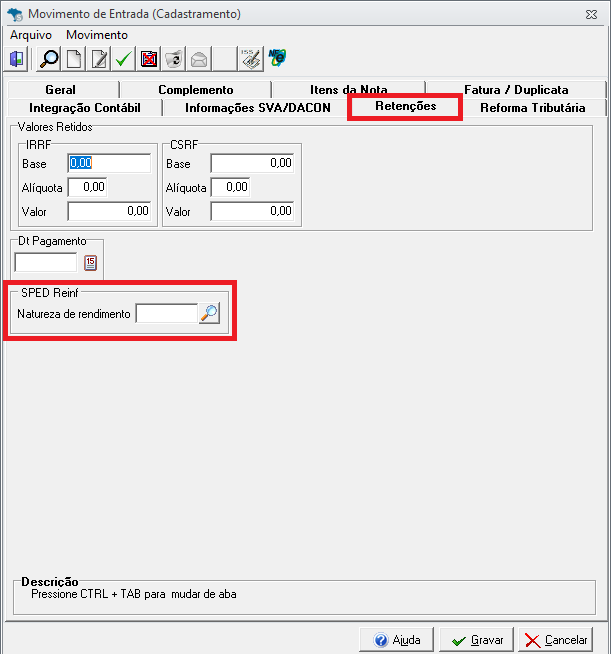Click the green checkmark toolbar icon

pos(124,59)
